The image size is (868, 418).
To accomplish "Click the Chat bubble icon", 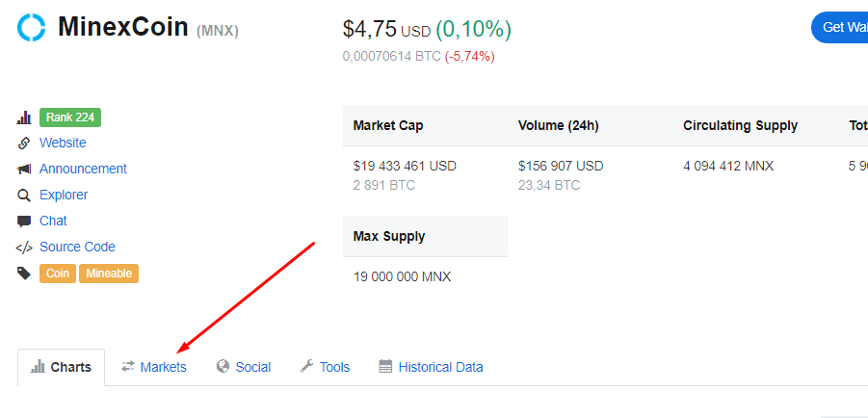I will coord(24,222).
